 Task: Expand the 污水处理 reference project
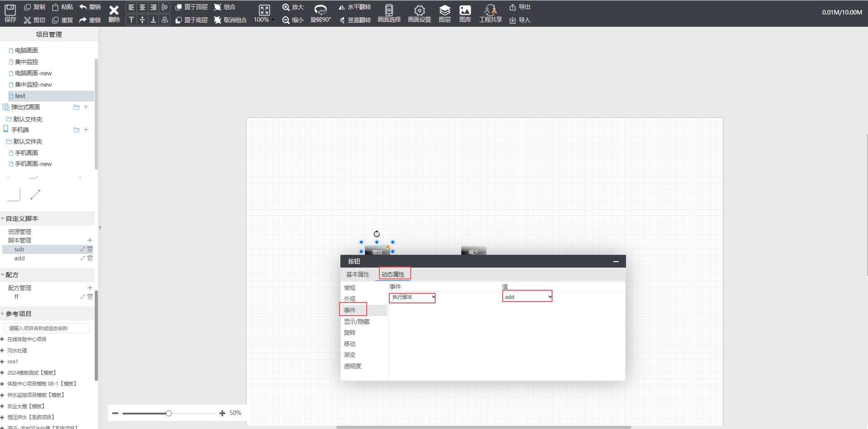point(2,351)
